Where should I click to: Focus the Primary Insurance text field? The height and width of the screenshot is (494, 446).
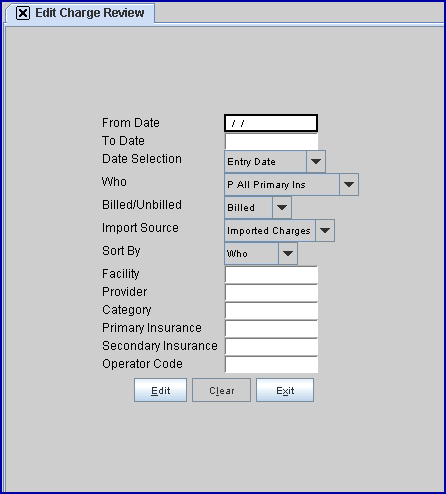coord(271,329)
